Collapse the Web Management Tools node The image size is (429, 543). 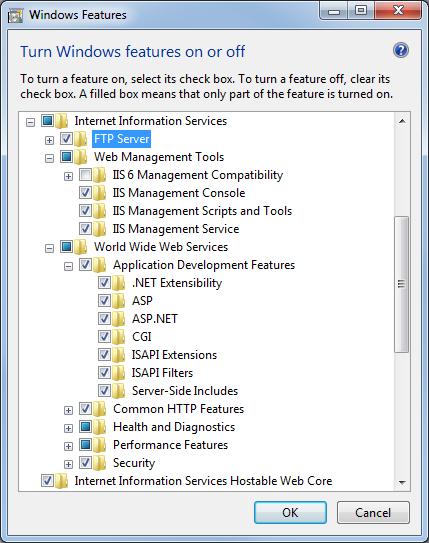(50, 159)
